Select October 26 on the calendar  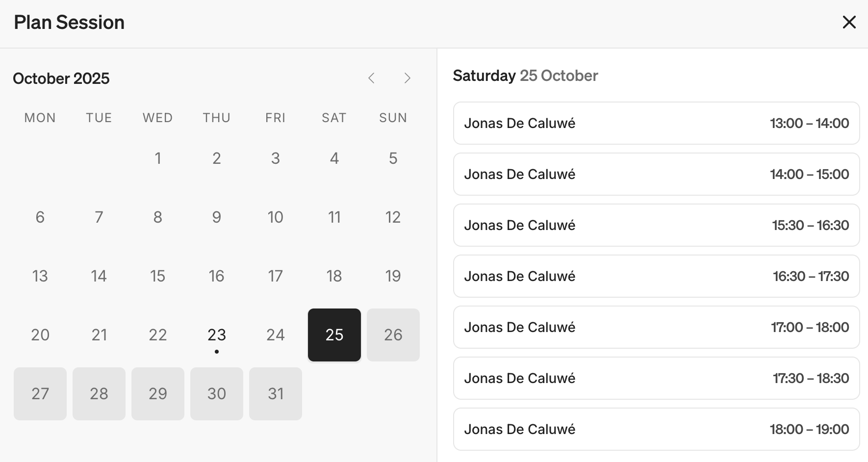point(393,335)
